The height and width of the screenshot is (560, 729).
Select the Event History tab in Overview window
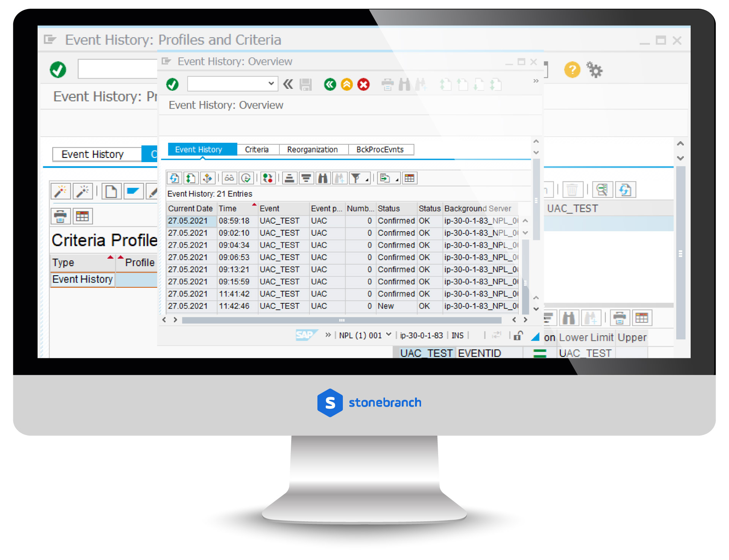[x=202, y=150]
